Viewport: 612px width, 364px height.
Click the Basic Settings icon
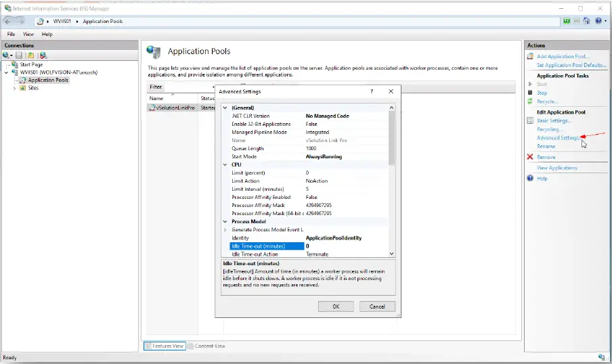pyautogui.click(x=531, y=120)
